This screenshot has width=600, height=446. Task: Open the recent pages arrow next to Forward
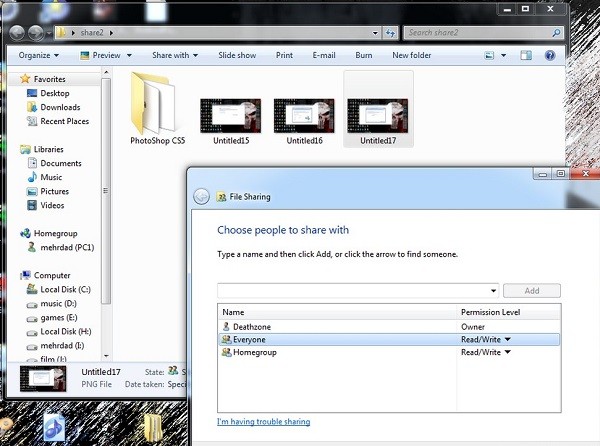coord(49,33)
